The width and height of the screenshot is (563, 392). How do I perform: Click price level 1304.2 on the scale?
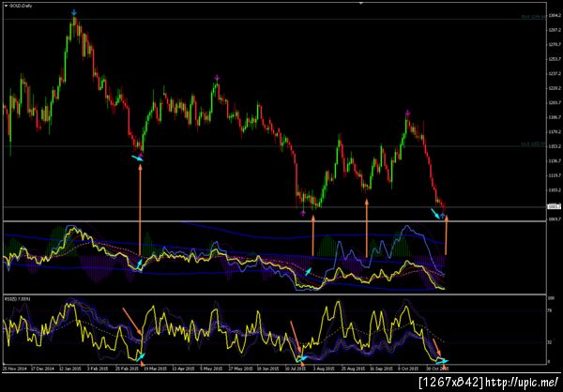(553, 16)
